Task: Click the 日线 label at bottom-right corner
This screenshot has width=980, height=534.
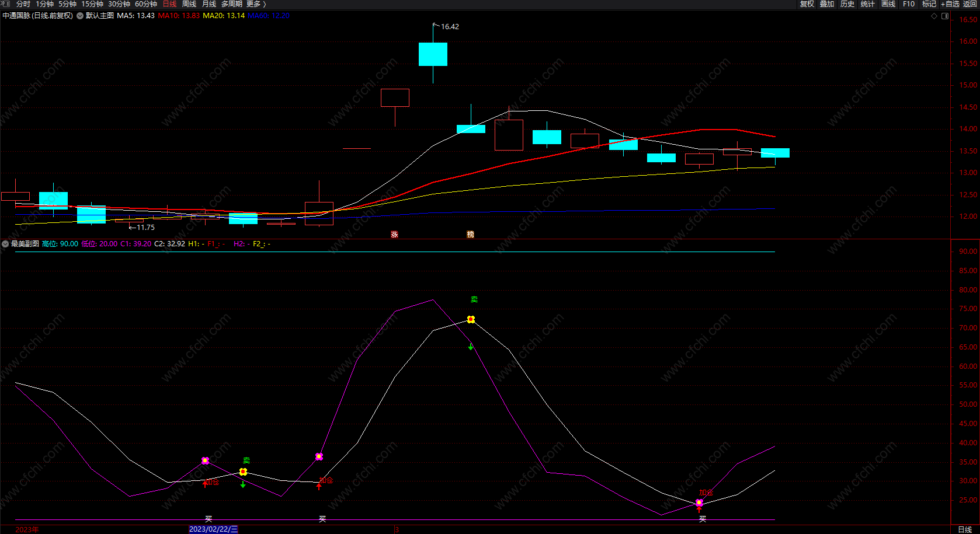Action: pos(965,530)
